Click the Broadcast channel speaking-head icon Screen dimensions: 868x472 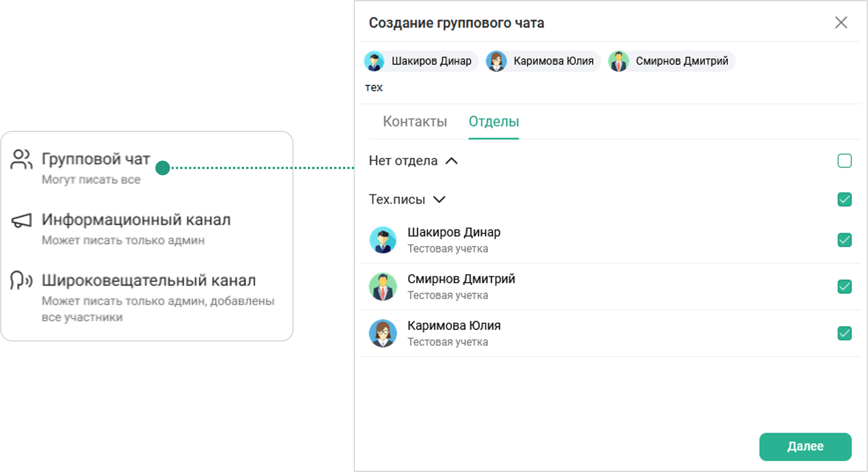pyautogui.click(x=21, y=281)
